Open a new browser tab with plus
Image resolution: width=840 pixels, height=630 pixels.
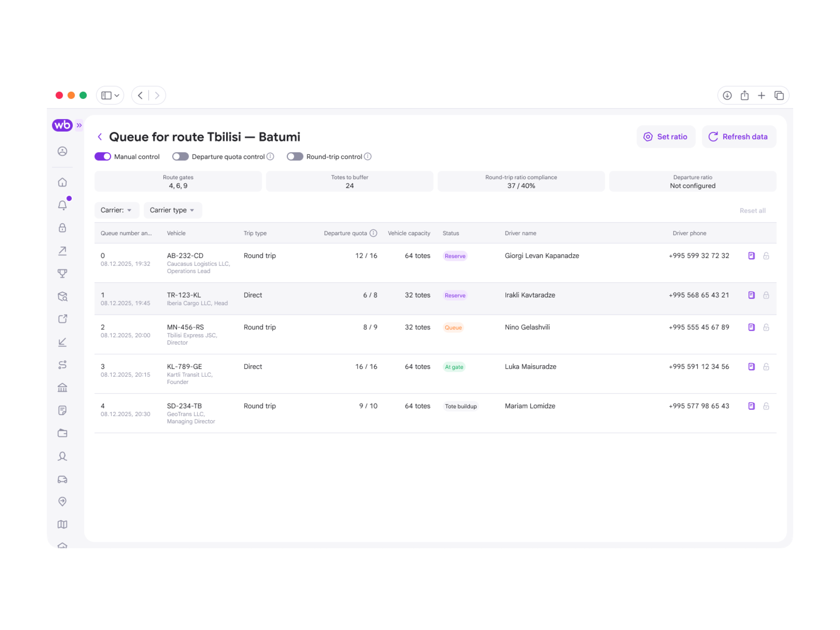[x=761, y=95]
